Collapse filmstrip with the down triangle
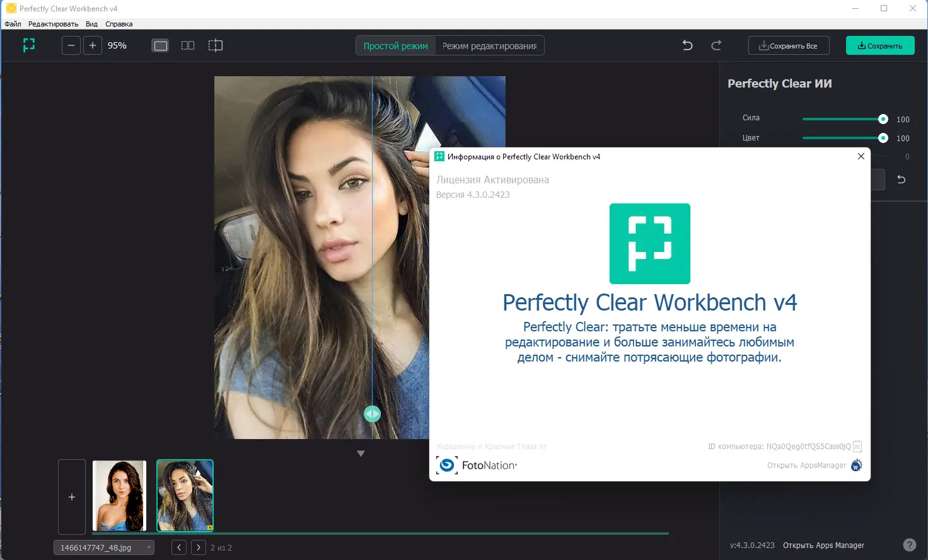The height and width of the screenshot is (560, 928). (361, 454)
